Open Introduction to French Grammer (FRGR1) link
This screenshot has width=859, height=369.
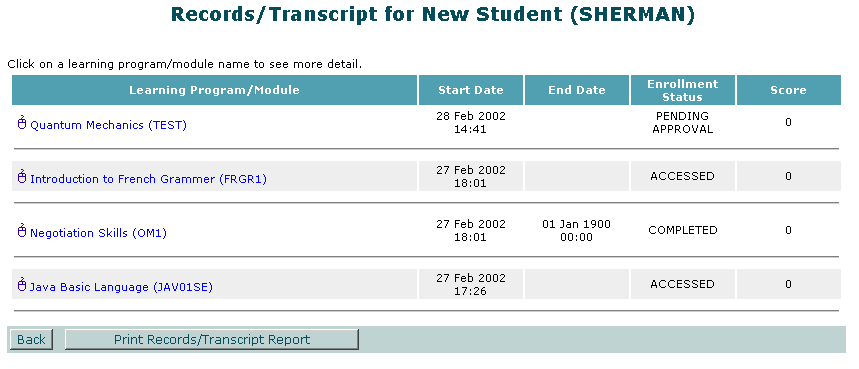[148, 179]
